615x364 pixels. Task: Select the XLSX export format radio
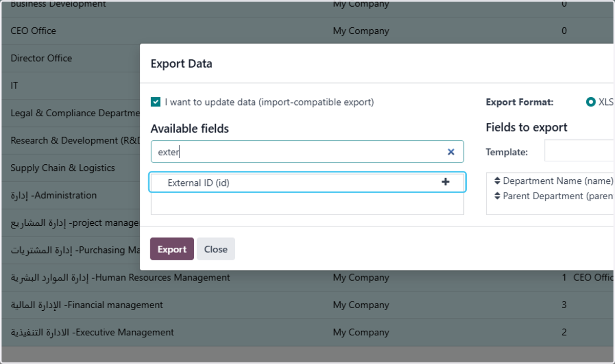click(x=590, y=102)
